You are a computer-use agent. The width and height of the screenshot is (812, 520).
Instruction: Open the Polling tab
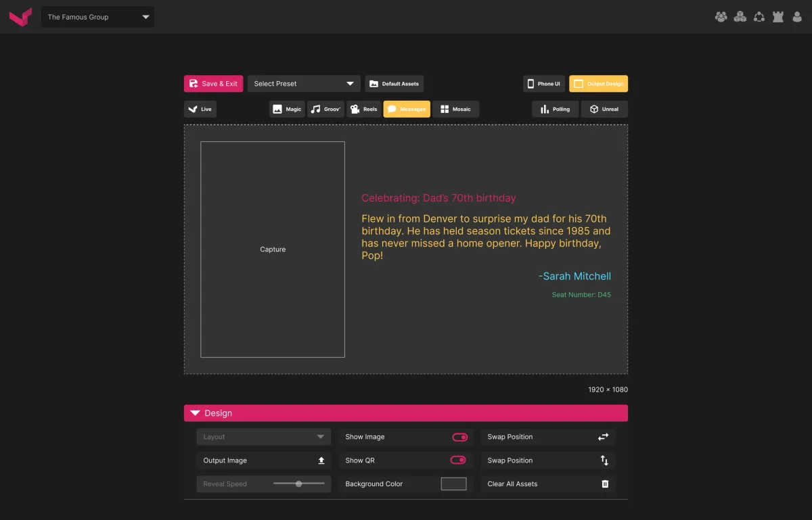pyautogui.click(x=556, y=109)
